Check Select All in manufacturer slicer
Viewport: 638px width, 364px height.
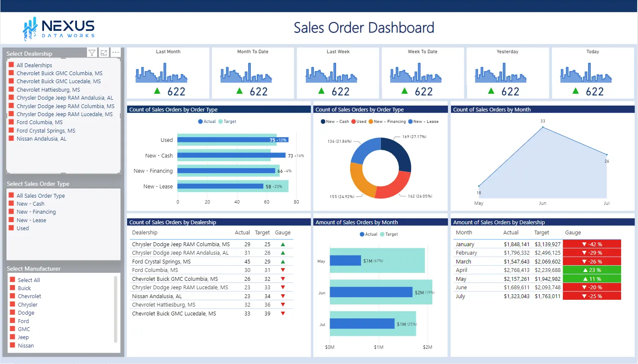coord(13,280)
